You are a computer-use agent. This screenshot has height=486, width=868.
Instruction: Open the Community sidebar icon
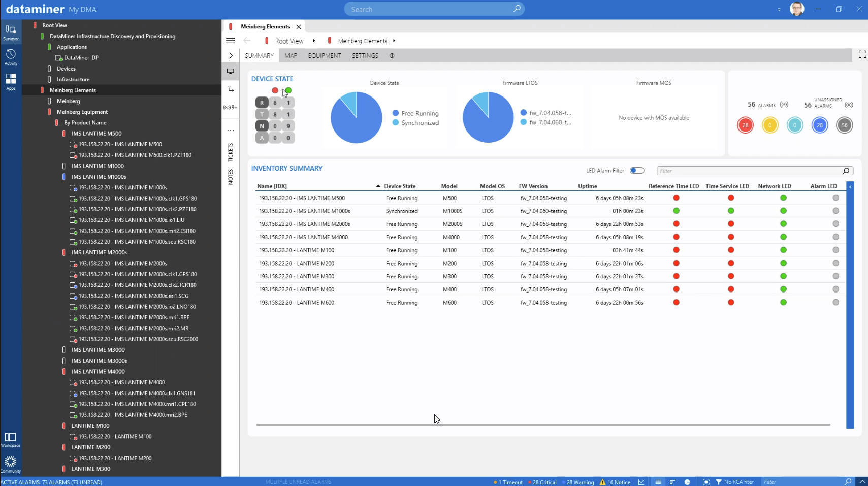point(11,464)
